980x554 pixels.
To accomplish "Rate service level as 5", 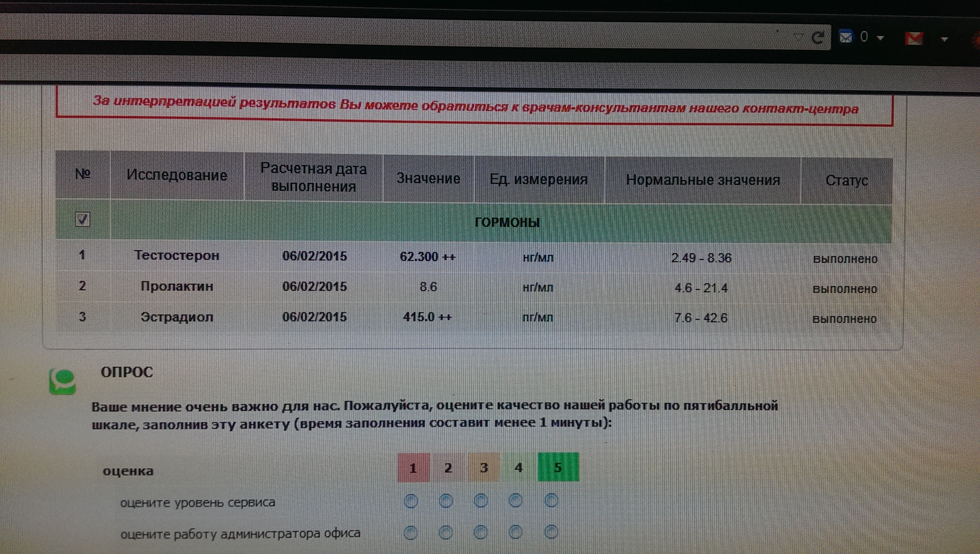I will coord(551,500).
